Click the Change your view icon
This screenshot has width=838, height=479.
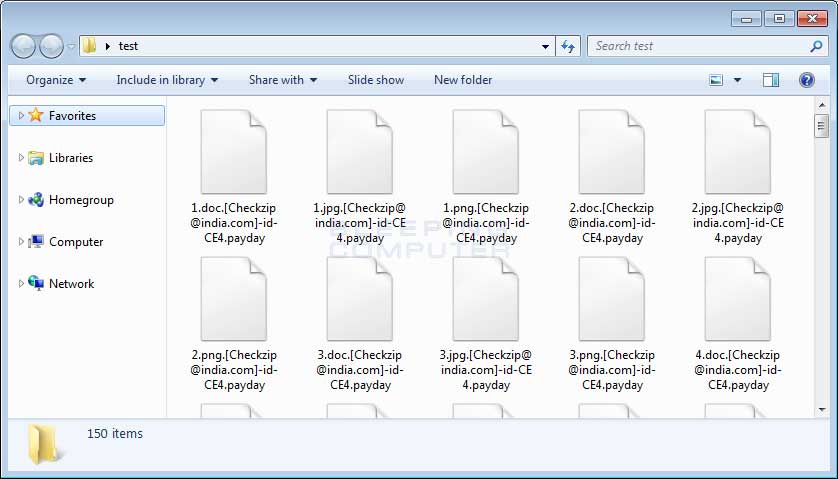pos(716,80)
